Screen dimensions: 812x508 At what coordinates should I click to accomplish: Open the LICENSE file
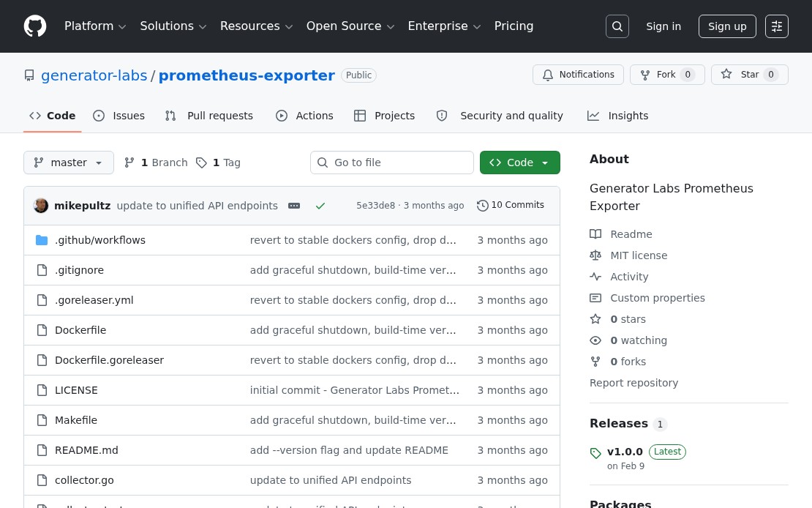[x=76, y=390]
